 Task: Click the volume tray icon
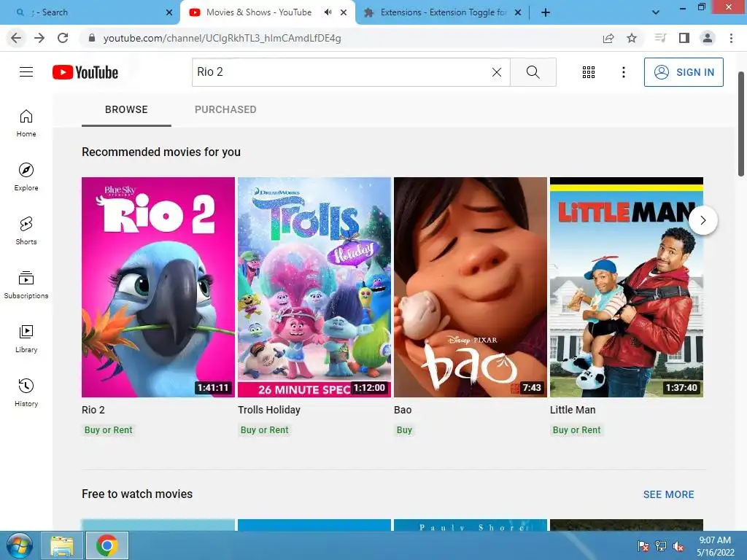click(x=678, y=546)
